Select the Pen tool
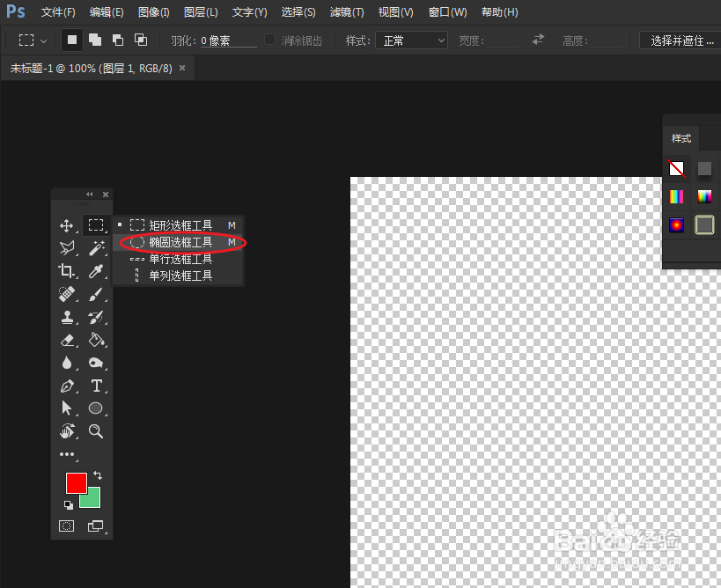The image size is (721, 588). click(x=67, y=386)
